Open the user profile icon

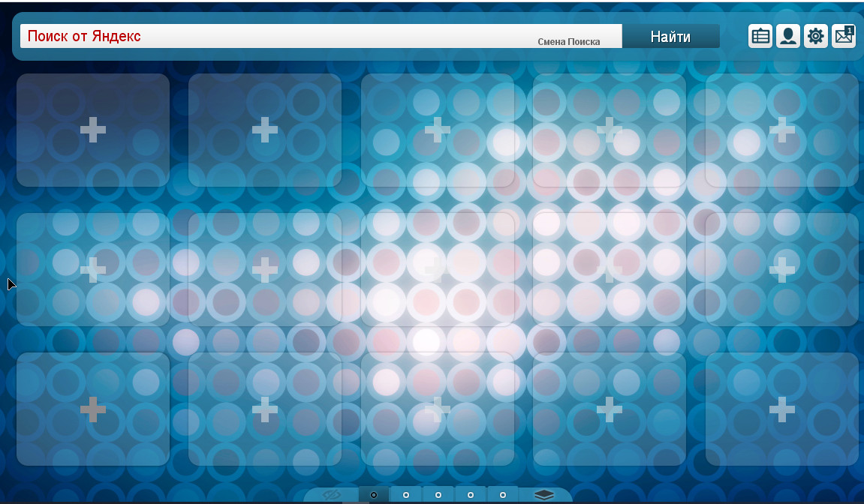pyautogui.click(x=788, y=36)
